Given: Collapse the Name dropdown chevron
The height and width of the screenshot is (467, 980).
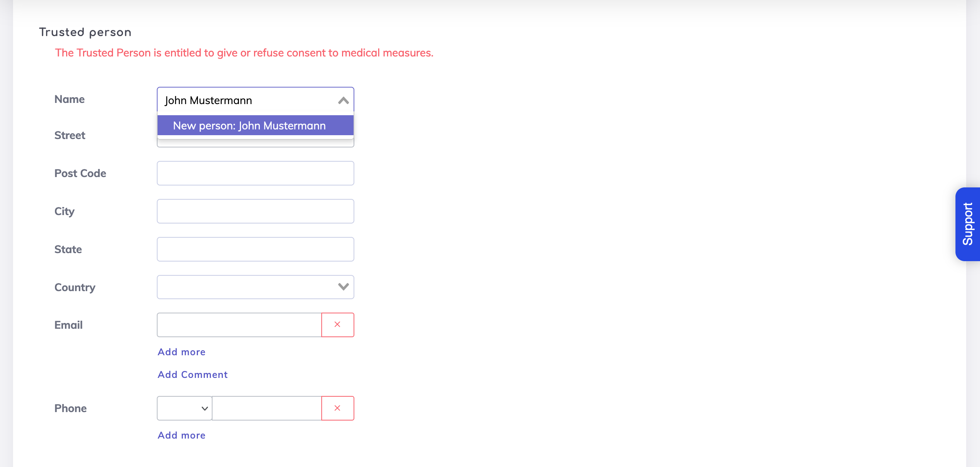Looking at the screenshot, I should 343,101.
